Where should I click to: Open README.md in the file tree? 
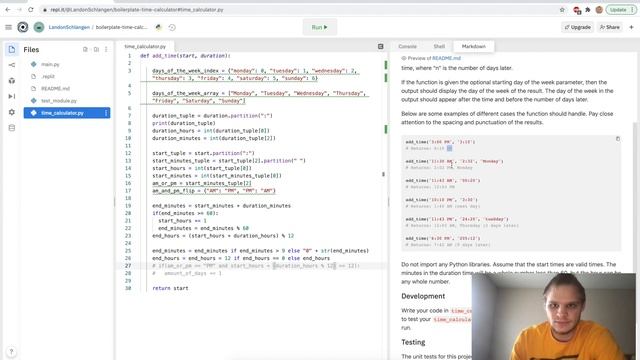point(55,89)
